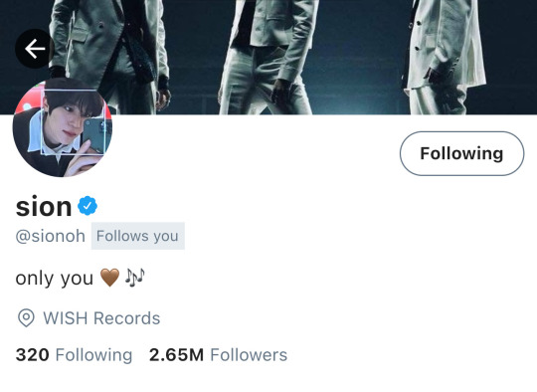Click the sion display name
Image resolution: width=537 pixels, height=392 pixels.
(x=44, y=206)
